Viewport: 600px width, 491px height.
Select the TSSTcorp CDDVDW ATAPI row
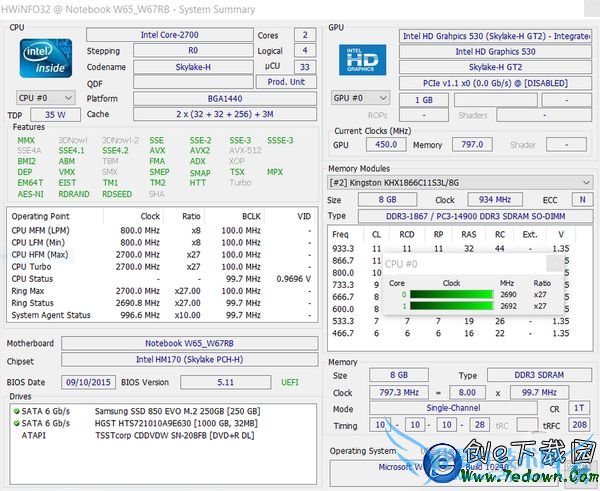pos(163,436)
